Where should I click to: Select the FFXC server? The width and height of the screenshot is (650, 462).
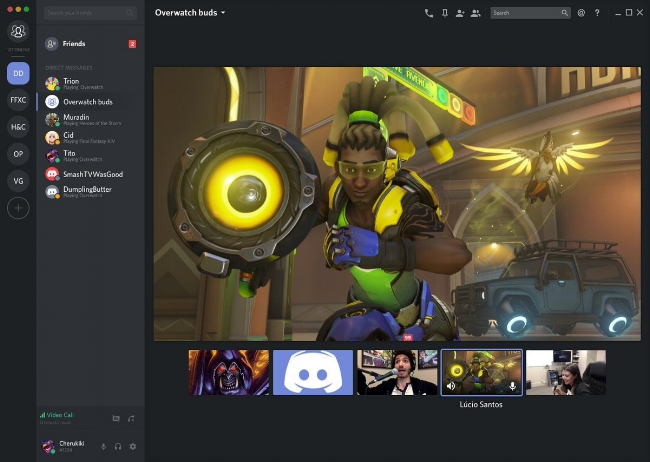click(x=18, y=100)
